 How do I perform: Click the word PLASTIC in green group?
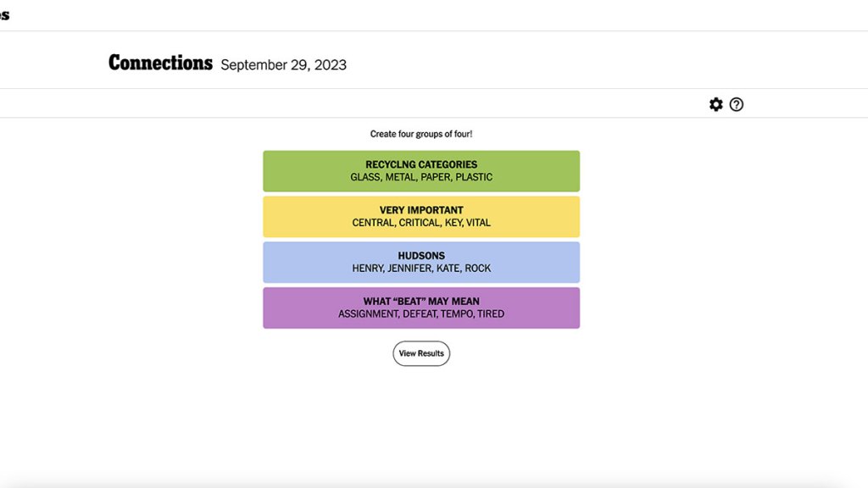(x=474, y=177)
